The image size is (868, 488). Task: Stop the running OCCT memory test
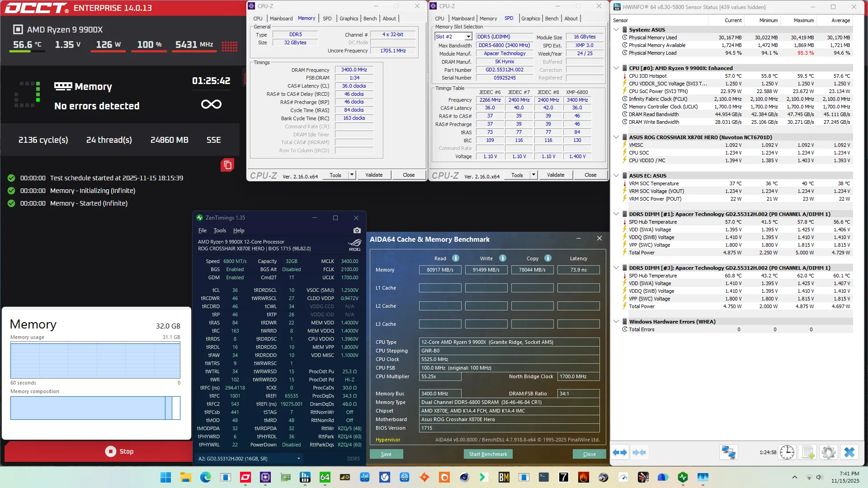click(x=120, y=451)
